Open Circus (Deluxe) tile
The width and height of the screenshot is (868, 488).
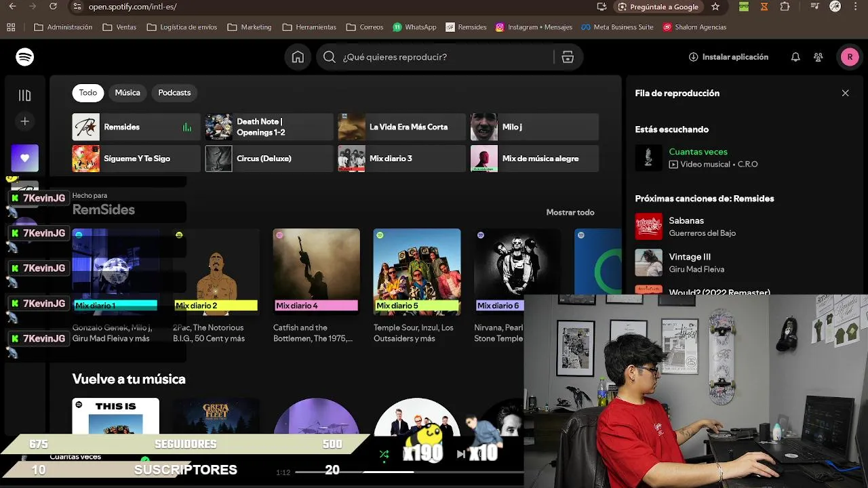pyautogui.click(x=269, y=159)
